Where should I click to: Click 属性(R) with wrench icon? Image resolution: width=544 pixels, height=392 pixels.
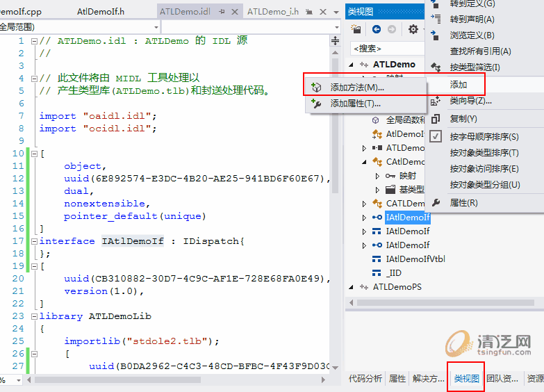pyautogui.click(x=463, y=203)
